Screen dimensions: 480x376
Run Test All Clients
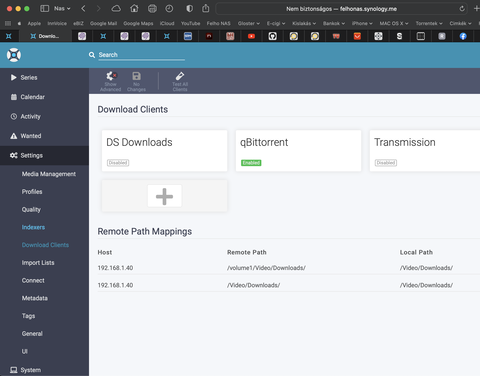coord(180,81)
